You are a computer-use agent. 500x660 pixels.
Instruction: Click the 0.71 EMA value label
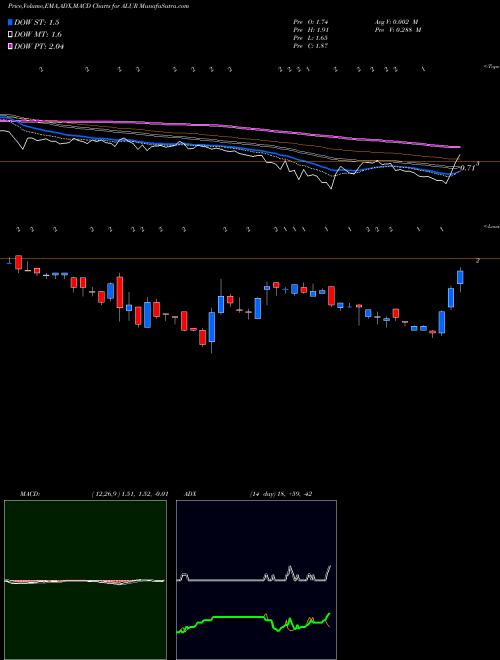468,168
